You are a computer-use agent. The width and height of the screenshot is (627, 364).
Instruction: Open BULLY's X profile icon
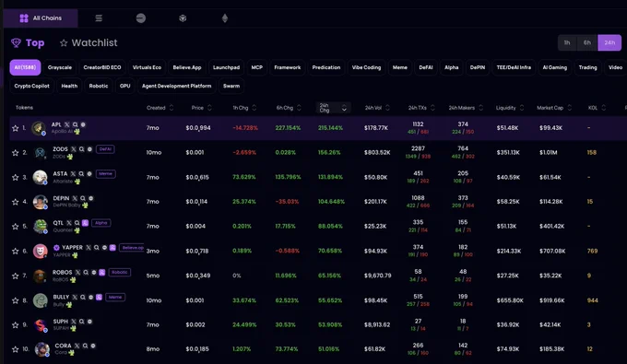pyautogui.click(x=75, y=298)
